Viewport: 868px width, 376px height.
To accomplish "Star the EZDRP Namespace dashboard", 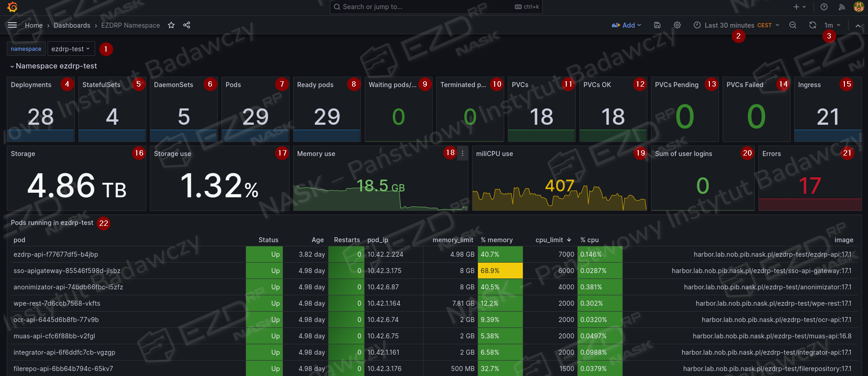I will (x=171, y=25).
